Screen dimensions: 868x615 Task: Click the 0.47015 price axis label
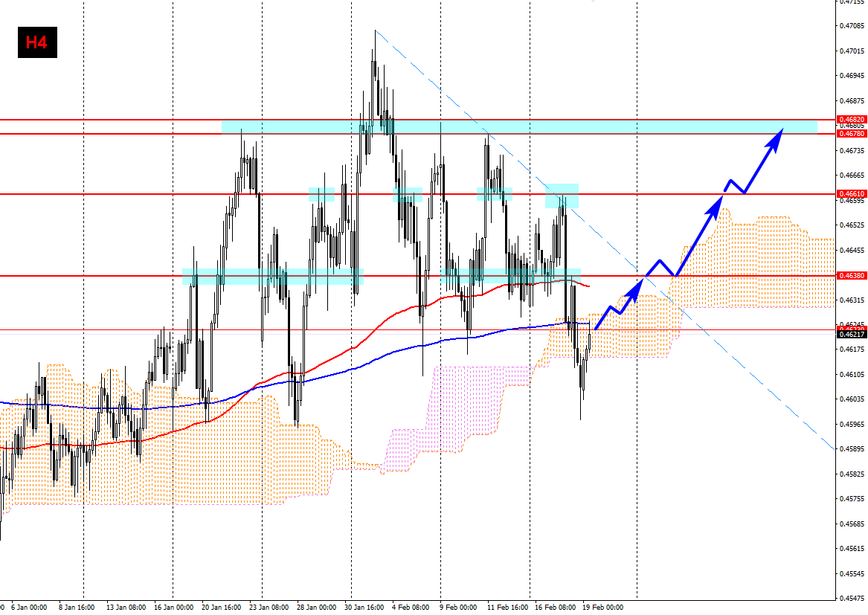[852, 51]
